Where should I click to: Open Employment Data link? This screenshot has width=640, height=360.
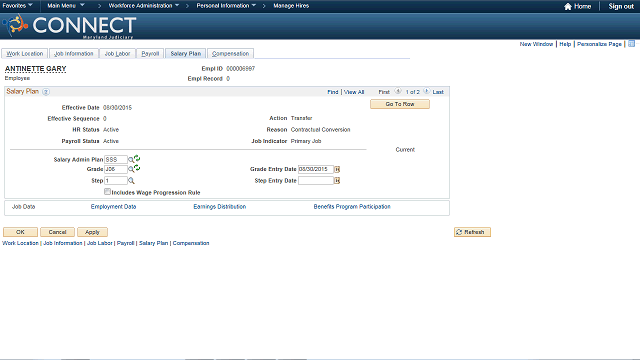pos(113,207)
